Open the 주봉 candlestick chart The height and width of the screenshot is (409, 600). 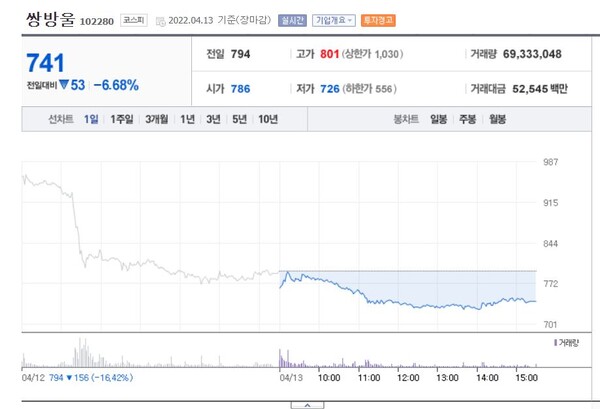[468, 119]
